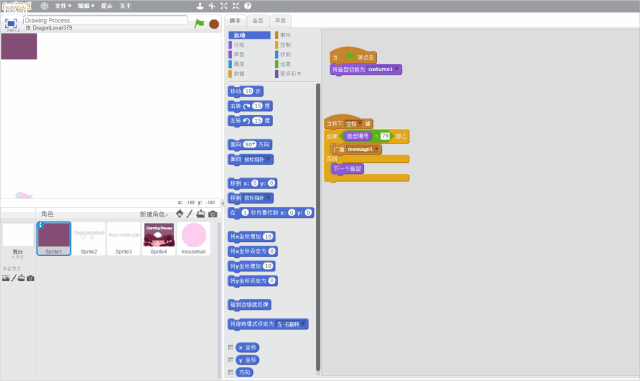
Task: Open the File menu
Action: [63, 6]
